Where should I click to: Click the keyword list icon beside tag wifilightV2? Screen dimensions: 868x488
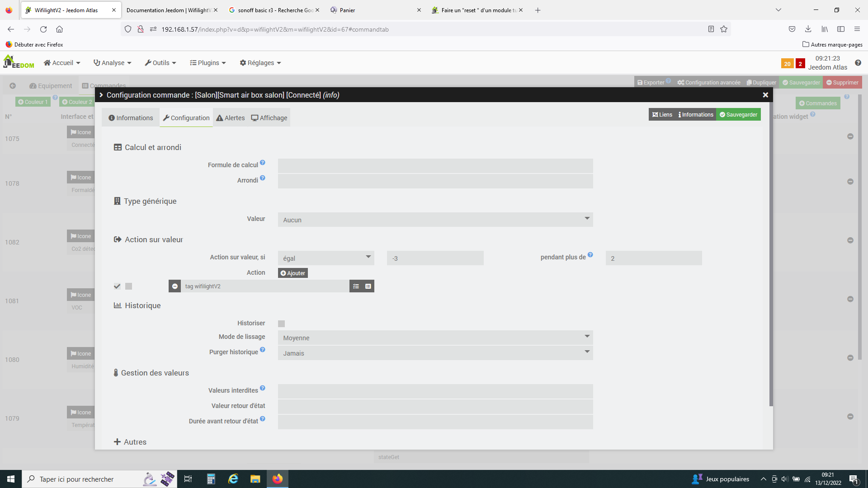356,286
